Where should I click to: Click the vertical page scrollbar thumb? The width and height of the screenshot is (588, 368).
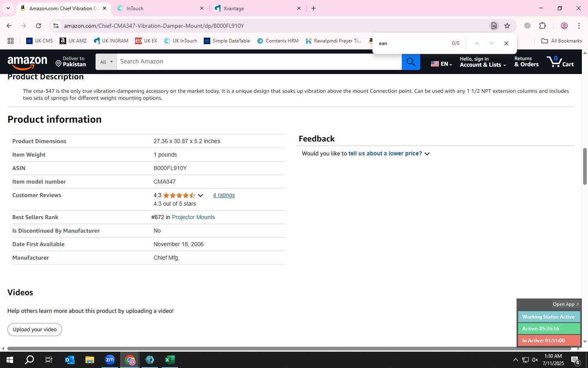585,166
